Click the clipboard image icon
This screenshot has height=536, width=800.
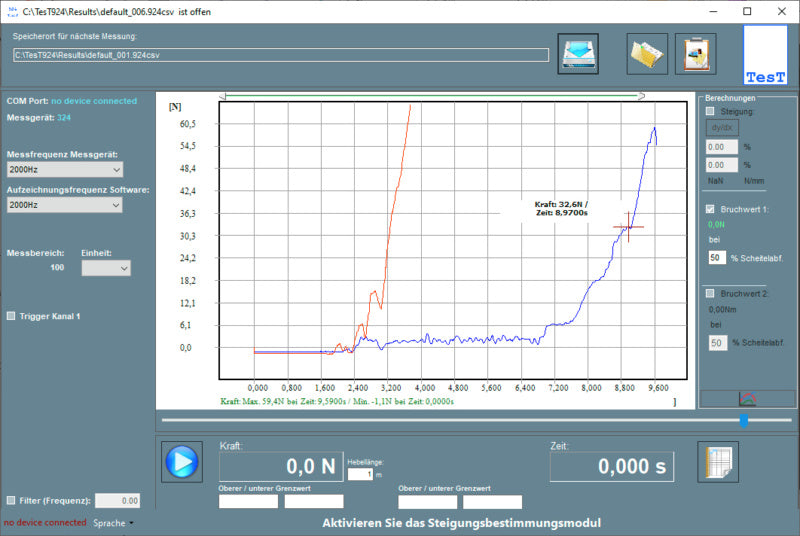coord(695,54)
